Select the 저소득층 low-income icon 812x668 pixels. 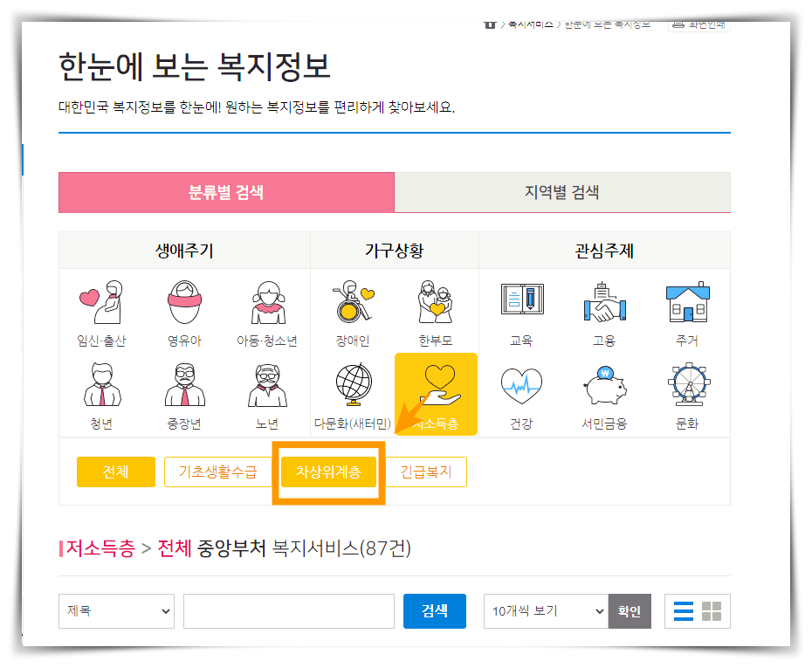[x=436, y=395]
